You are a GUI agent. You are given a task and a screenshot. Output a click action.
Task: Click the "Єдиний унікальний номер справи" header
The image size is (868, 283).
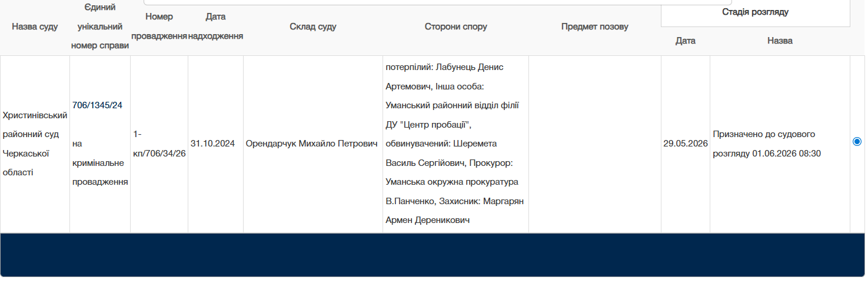coord(100,26)
